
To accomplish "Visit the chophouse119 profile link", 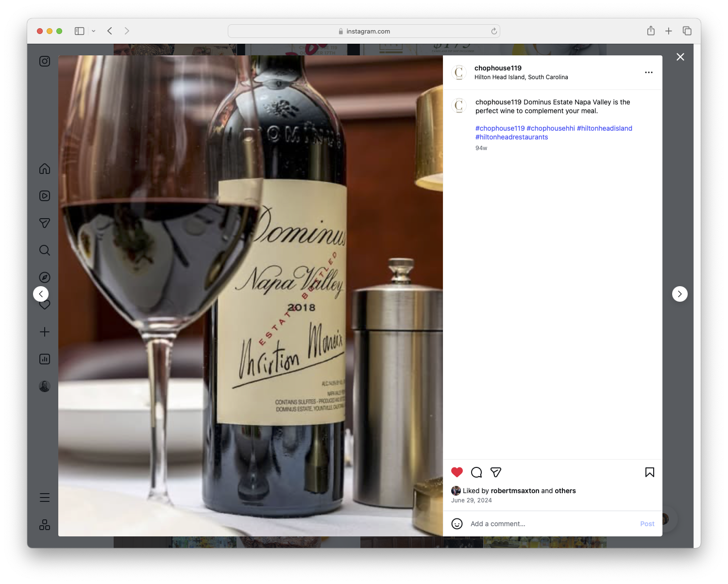I will (498, 68).
